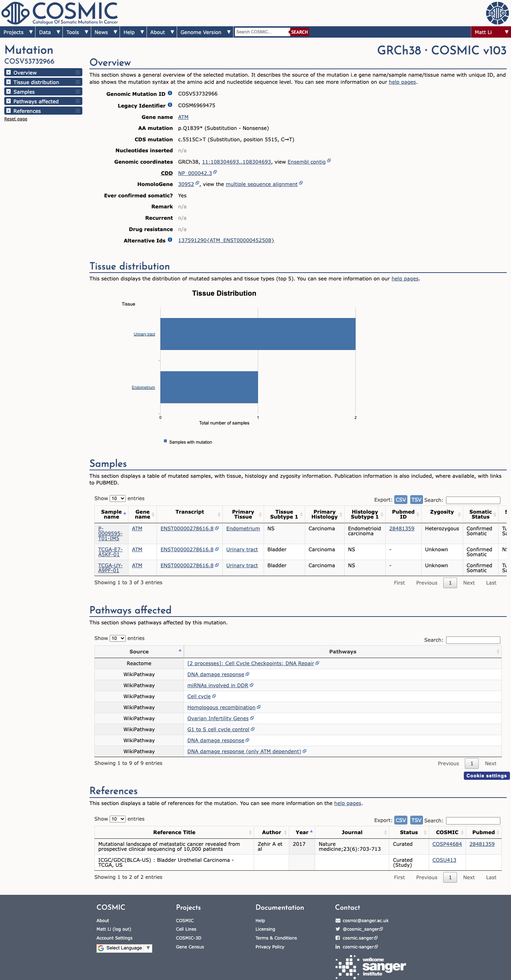Open Samples table show entries selector

coord(117,498)
